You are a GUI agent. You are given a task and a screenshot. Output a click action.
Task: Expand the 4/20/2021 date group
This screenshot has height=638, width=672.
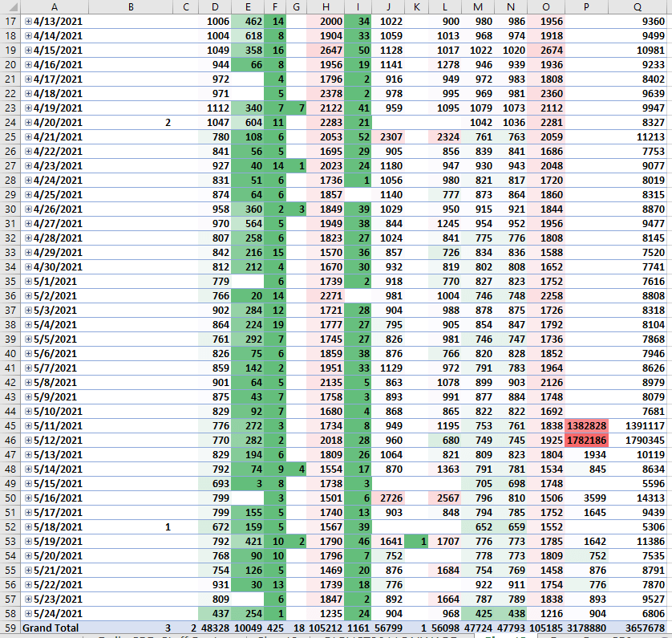pos(29,122)
